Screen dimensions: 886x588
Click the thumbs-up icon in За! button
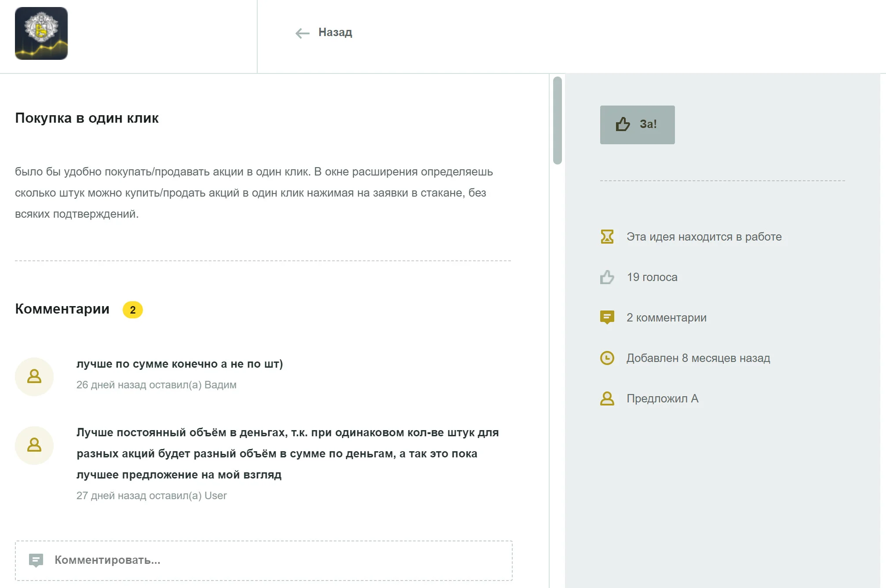tap(623, 124)
